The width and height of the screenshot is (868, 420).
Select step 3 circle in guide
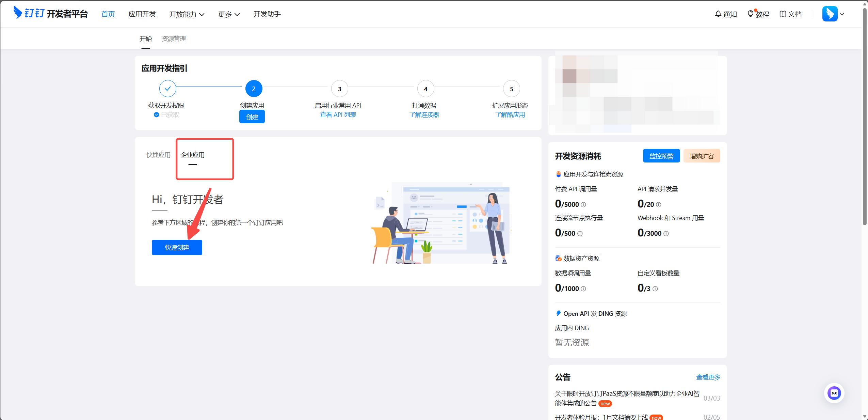(339, 89)
